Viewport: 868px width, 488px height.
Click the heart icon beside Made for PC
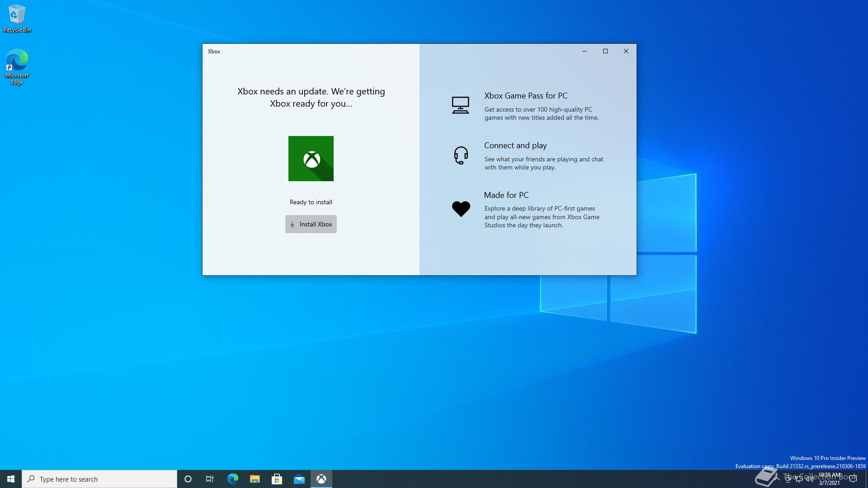pyautogui.click(x=461, y=209)
